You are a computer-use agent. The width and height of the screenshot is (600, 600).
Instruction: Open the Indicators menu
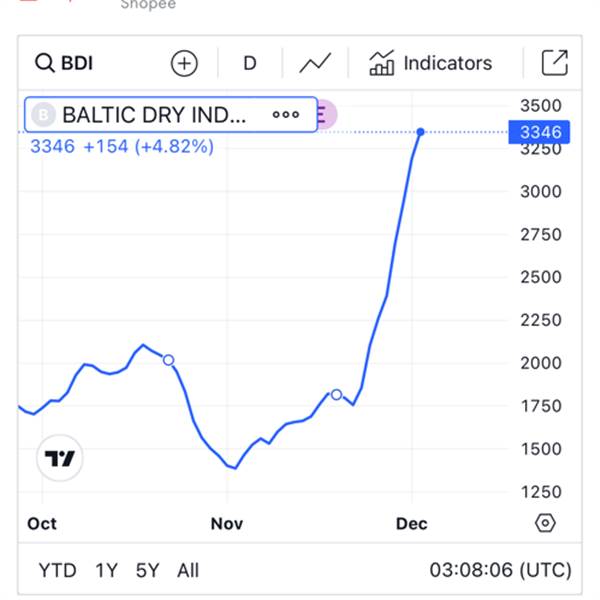pos(430,63)
